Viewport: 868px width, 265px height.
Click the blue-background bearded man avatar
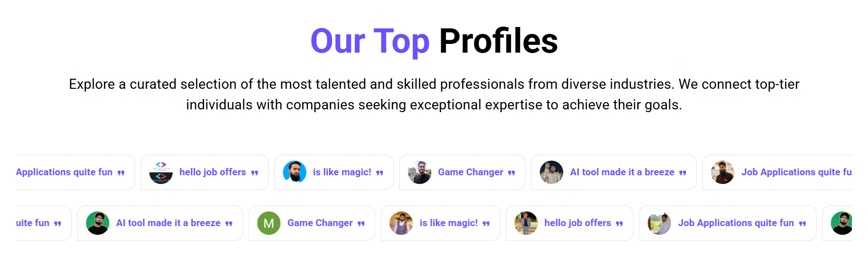click(295, 172)
